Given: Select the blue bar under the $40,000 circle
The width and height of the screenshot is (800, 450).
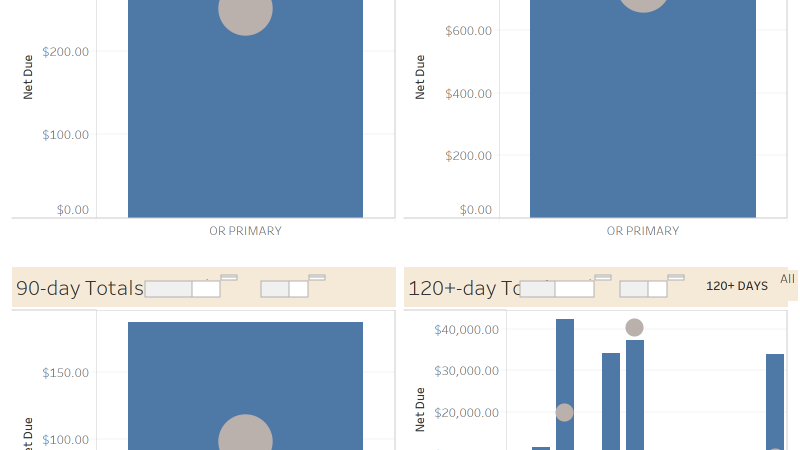Looking at the screenshot, I should (635, 395).
